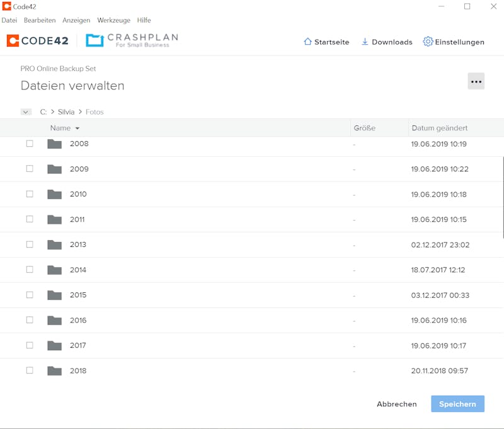Open the Anzeigen menu
The height and width of the screenshot is (429, 504).
[x=76, y=20]
